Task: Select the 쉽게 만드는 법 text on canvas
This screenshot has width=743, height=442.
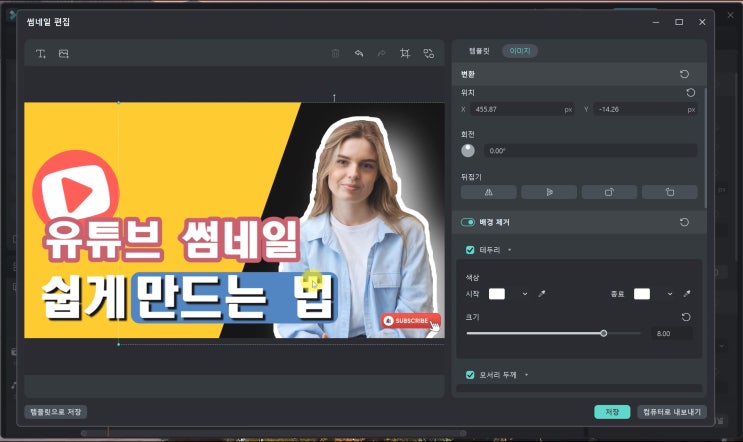Action: click(187, 298)
